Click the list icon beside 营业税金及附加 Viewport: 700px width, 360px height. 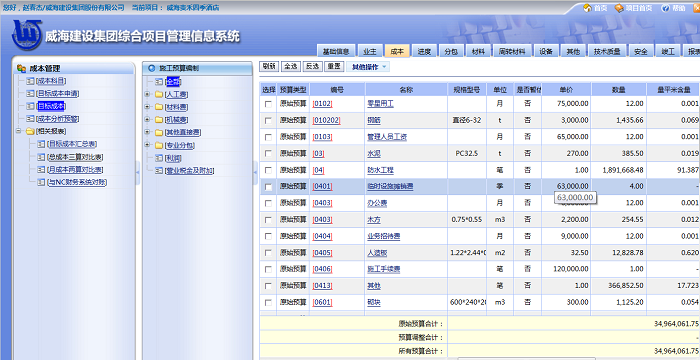pos(159,171)
